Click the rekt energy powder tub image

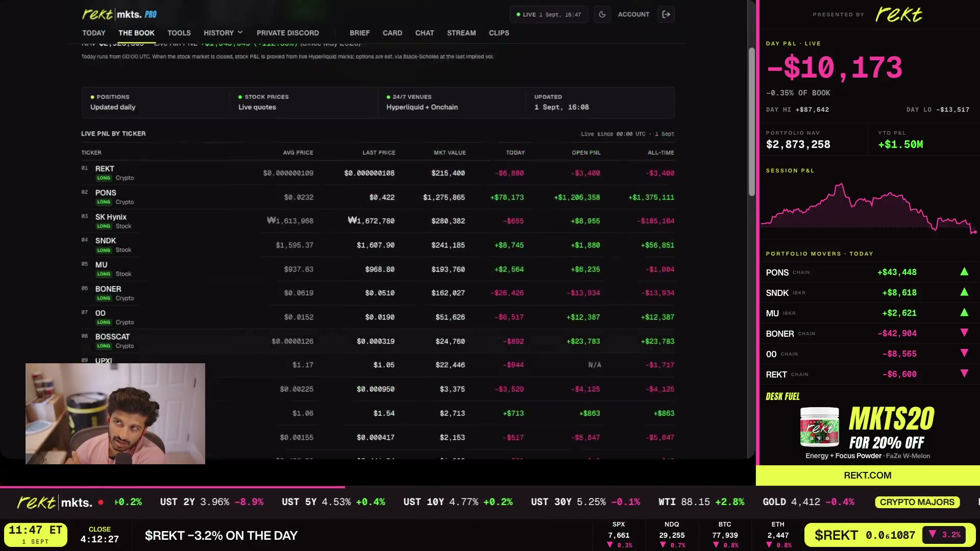(x=819, y=427)
